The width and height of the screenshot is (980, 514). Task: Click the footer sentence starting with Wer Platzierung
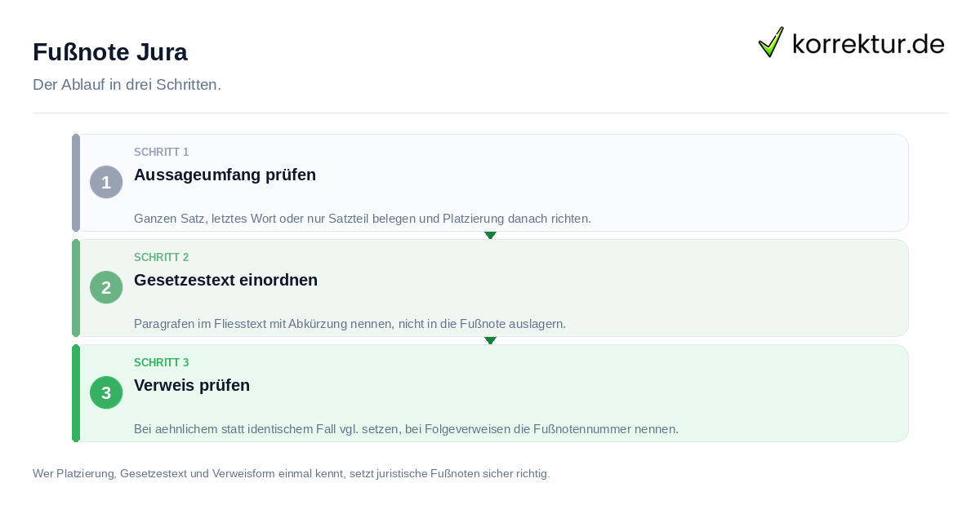point(292,473)
